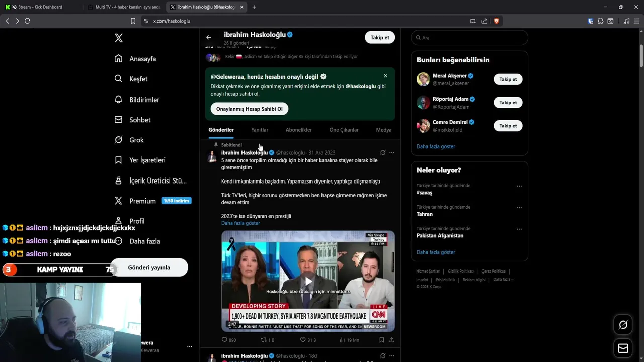Like the pinned post
Image resolution: width=644 pixels, height=362 pixels.
click(x=308, y=340)
